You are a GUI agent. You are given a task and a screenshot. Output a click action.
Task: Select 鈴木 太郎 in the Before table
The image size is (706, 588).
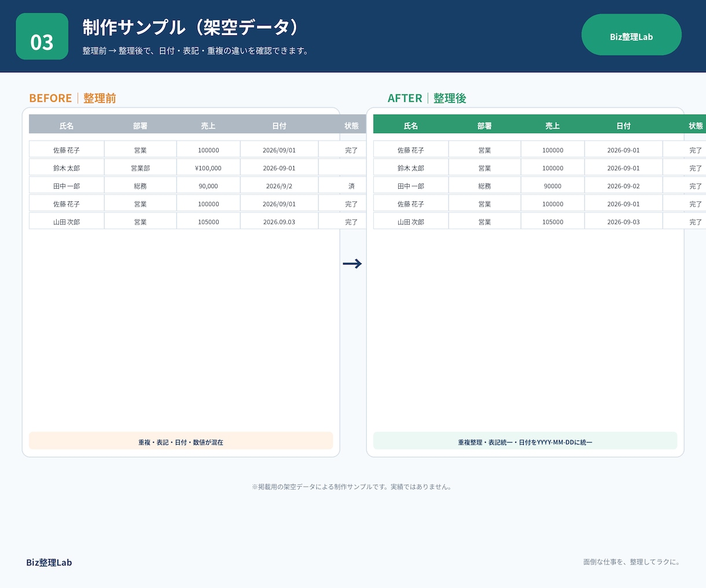(x=67, y=168)
